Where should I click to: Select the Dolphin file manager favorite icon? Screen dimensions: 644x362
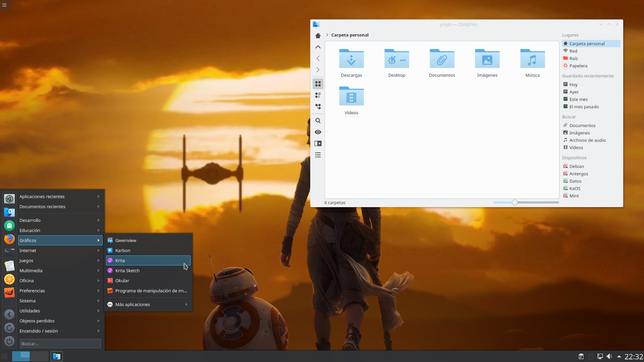pos(9,212)
